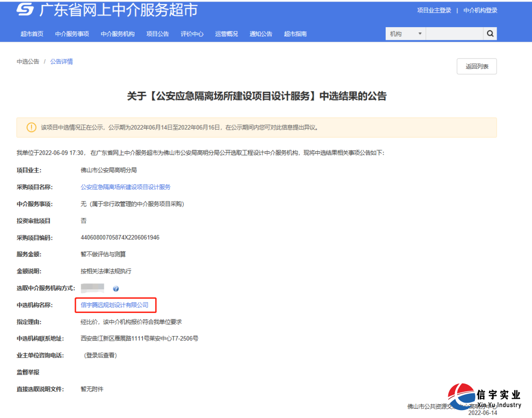Image resolution: width=532 pixels, height=418 pixels.
Task: Navigate to 评价中心
Action: 192,34
